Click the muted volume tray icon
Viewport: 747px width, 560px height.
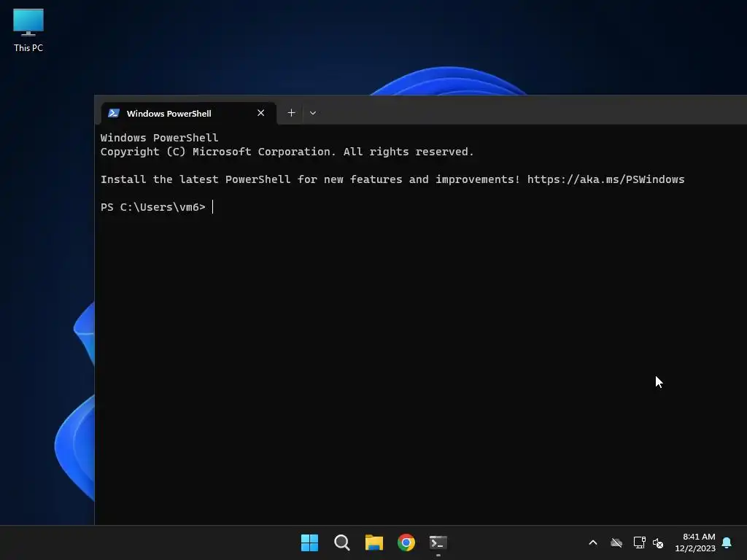pos(658,542)
